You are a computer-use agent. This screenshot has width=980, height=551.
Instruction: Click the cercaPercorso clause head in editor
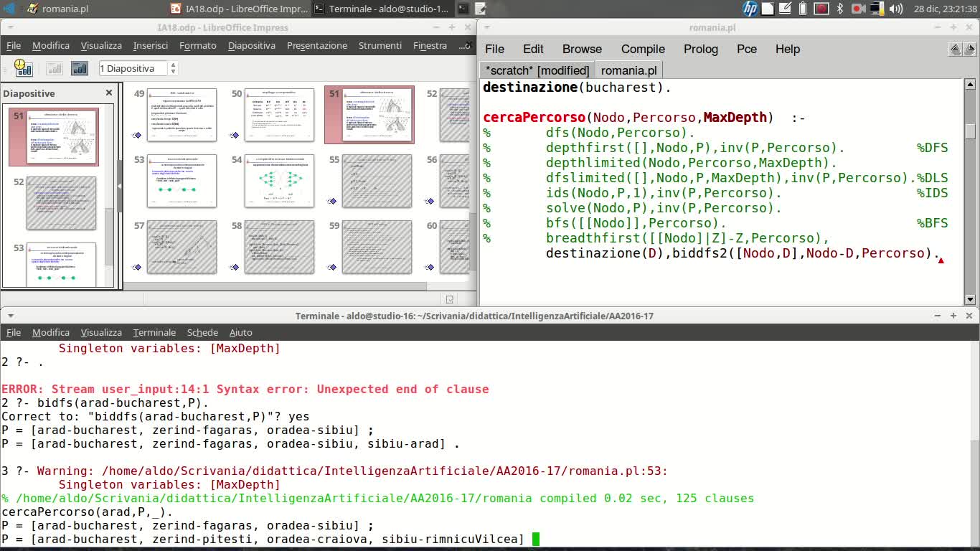pyautogui.click(x=644, y=118)
